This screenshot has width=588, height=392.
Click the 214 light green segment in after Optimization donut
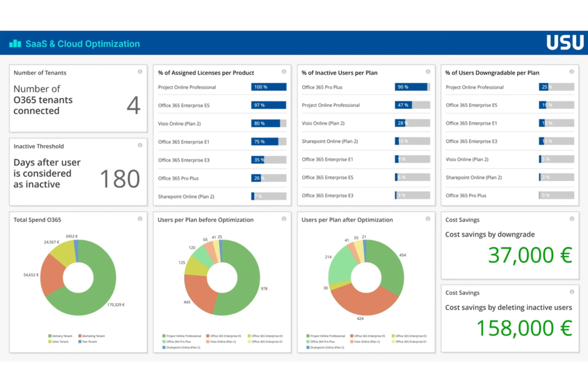point(340,265)
